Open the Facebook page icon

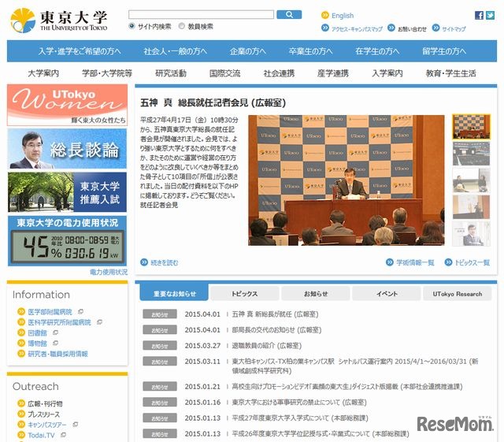coord(479,15)
